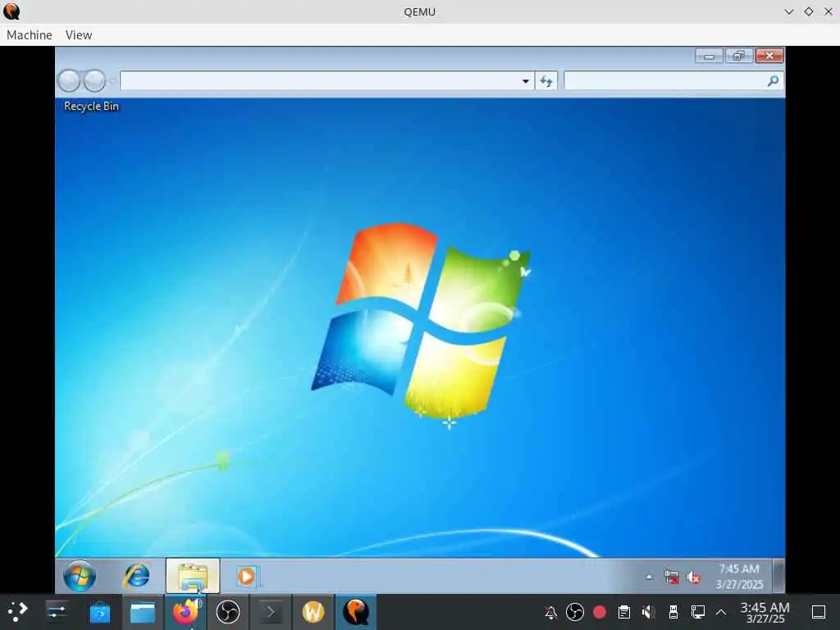Click the host show desktop button
840x630 pixels.
click(x=819, y=612)
